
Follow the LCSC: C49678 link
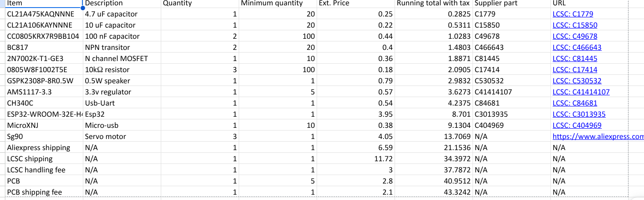pos(575,37)
